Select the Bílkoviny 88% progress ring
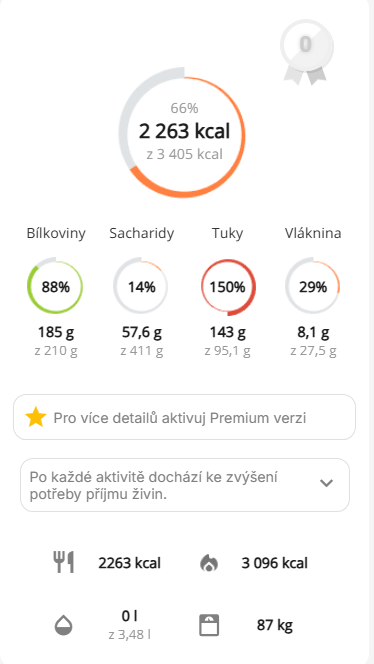Image resolution: width=374 pixels, height=664 pixels. 55,287
